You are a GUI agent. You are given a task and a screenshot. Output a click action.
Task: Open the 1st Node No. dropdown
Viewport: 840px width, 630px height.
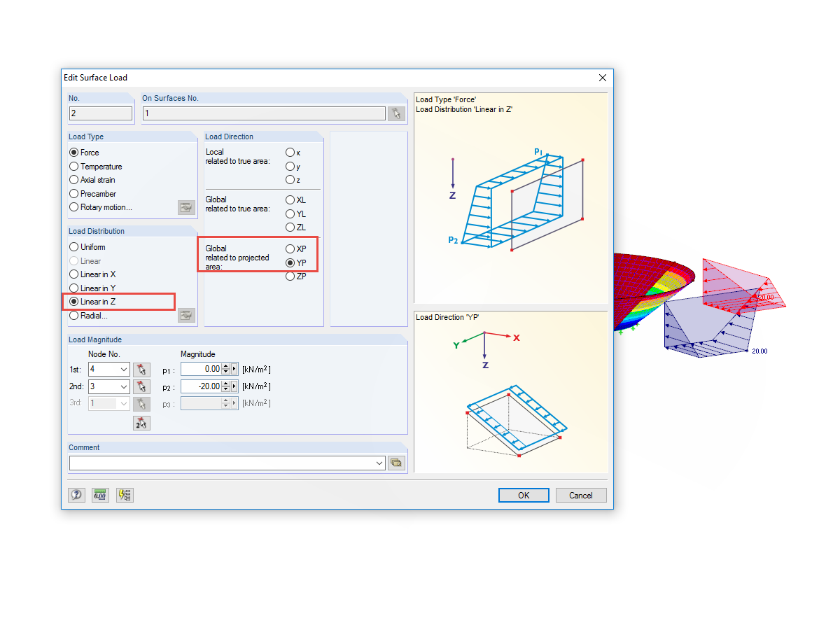tap(125, 369)
